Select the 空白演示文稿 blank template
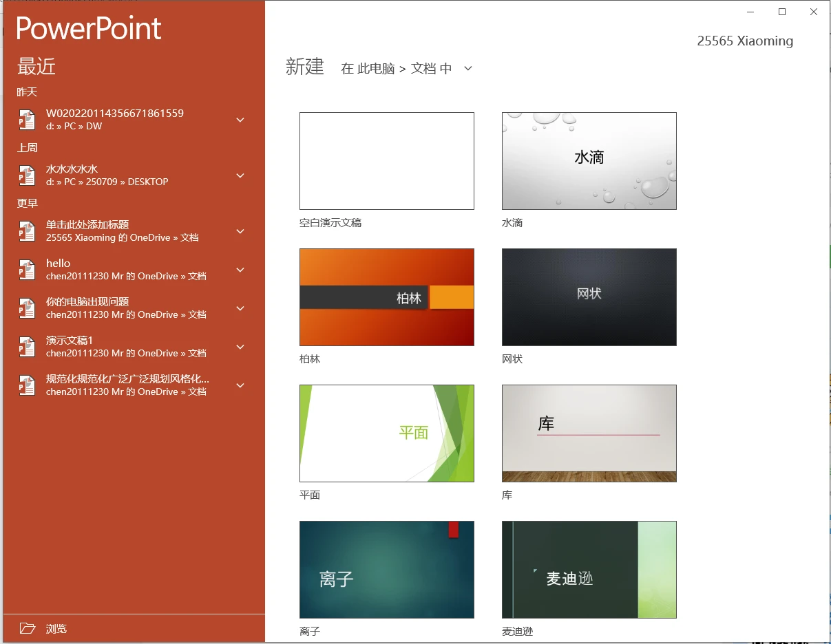 386,161
